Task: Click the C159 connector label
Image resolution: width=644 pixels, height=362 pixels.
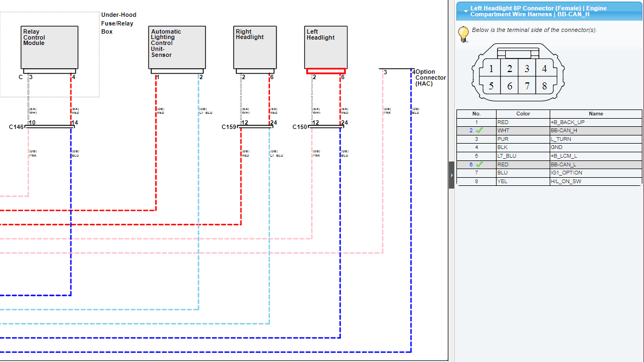Action: pos(229,127)
